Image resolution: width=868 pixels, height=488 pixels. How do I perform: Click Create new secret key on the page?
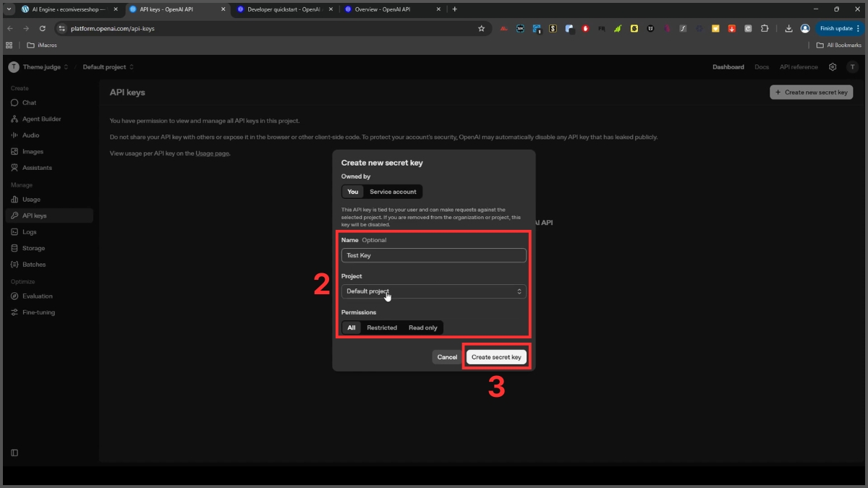(812, 93)
